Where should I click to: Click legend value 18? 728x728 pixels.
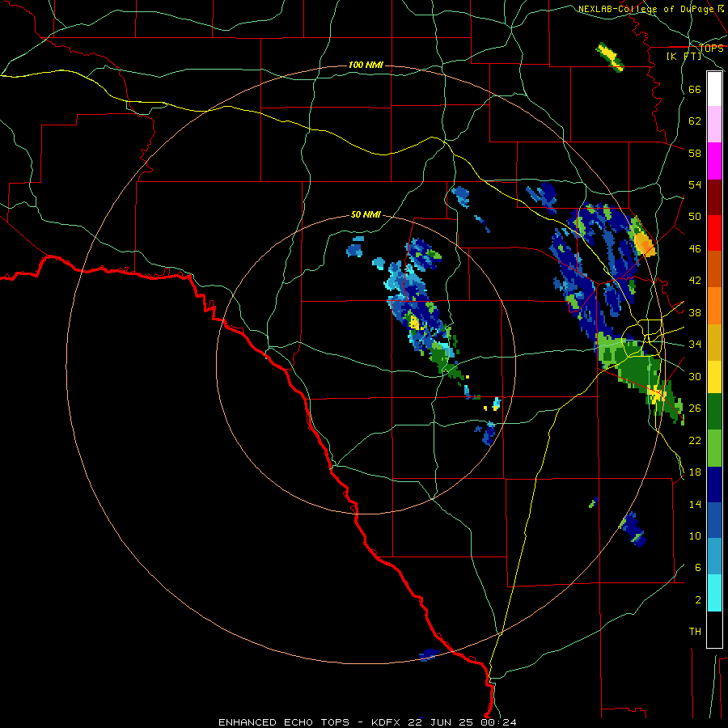695,472
